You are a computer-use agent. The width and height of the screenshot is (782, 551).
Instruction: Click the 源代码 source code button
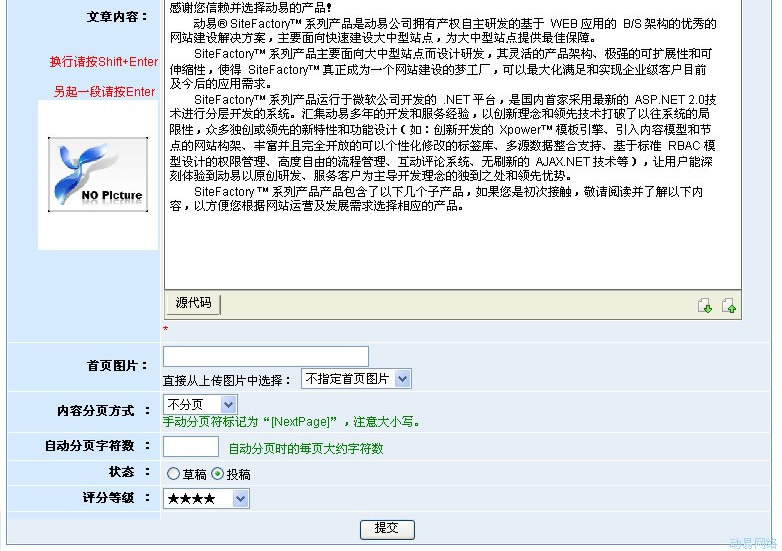click(193, 304)
